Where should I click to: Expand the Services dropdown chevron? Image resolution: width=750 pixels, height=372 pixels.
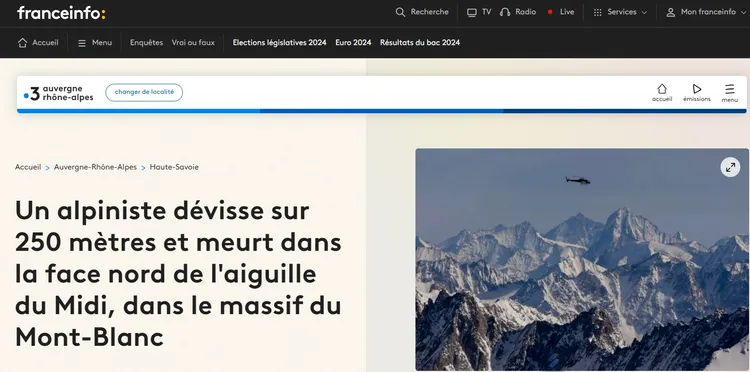click(x=644, y=12)
